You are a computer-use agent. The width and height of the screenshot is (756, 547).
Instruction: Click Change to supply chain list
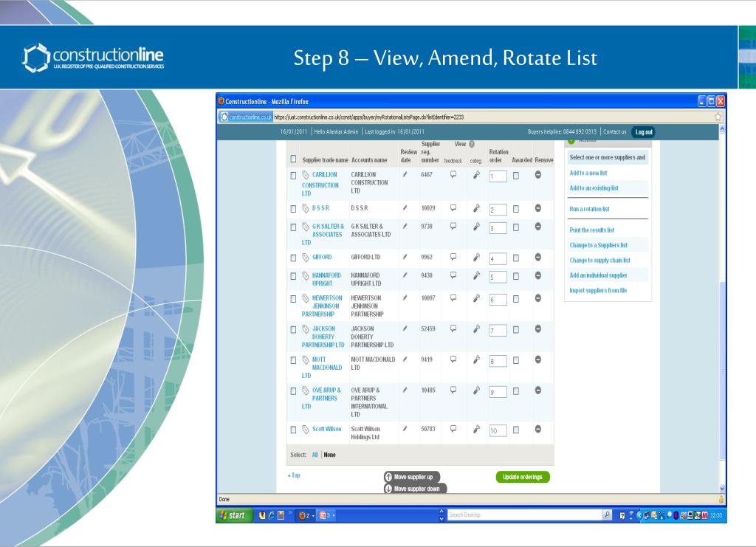click(x=599, y=261)
